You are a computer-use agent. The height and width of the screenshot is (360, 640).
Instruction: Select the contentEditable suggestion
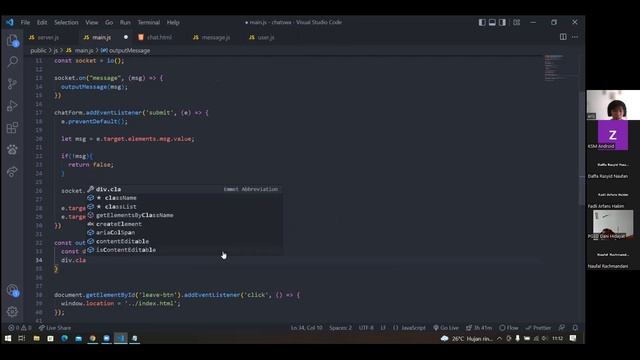[x=184, y=241]
